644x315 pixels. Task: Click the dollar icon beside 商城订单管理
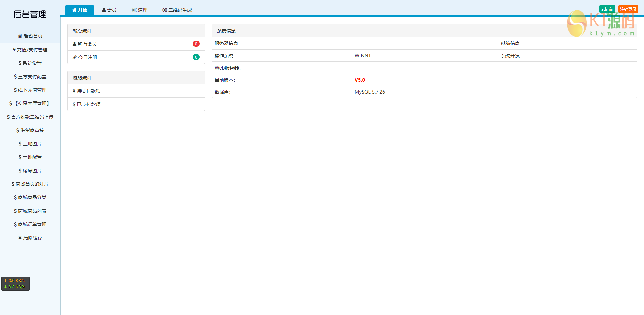(x=15, y=224)
